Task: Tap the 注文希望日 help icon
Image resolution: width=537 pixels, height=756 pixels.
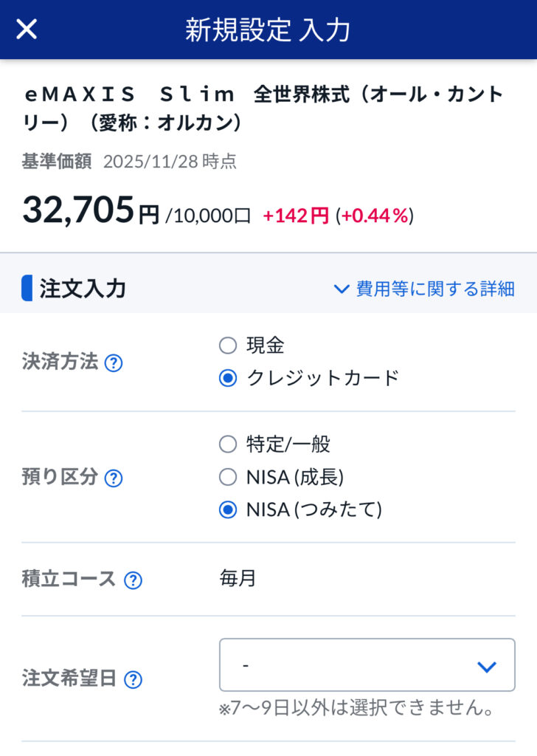Action: [133, 679]
